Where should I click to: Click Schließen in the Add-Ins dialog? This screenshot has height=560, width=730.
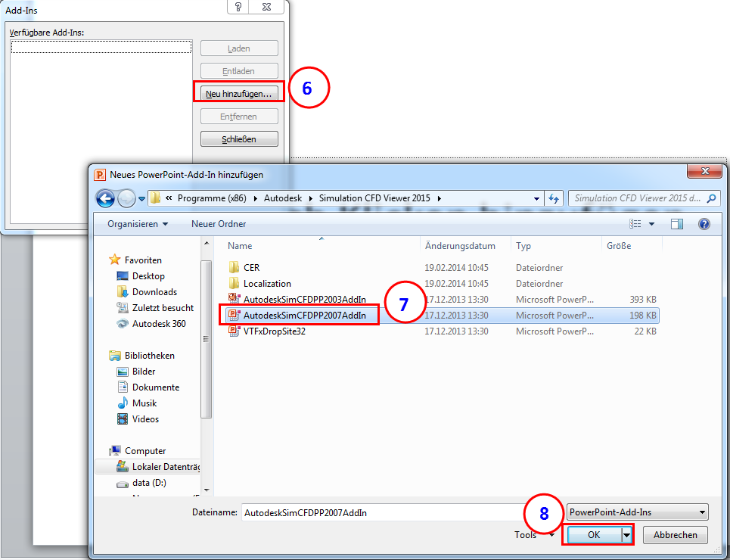click(239, 139)
